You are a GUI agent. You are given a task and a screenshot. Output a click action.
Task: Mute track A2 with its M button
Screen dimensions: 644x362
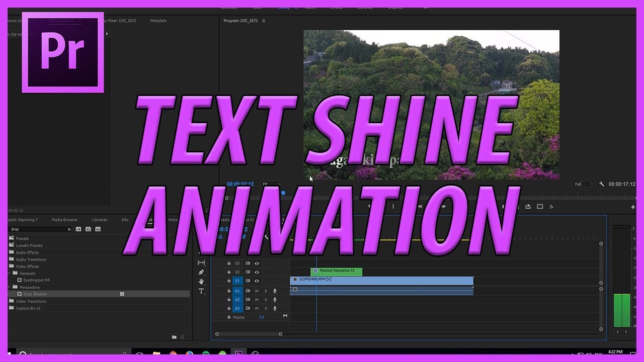point(257,300)
